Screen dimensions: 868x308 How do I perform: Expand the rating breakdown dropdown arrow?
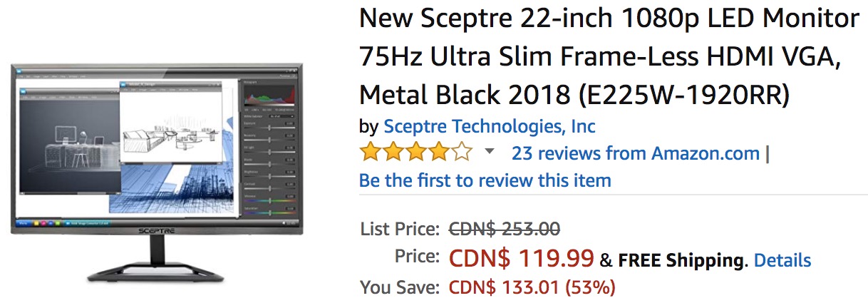point(489,152)
